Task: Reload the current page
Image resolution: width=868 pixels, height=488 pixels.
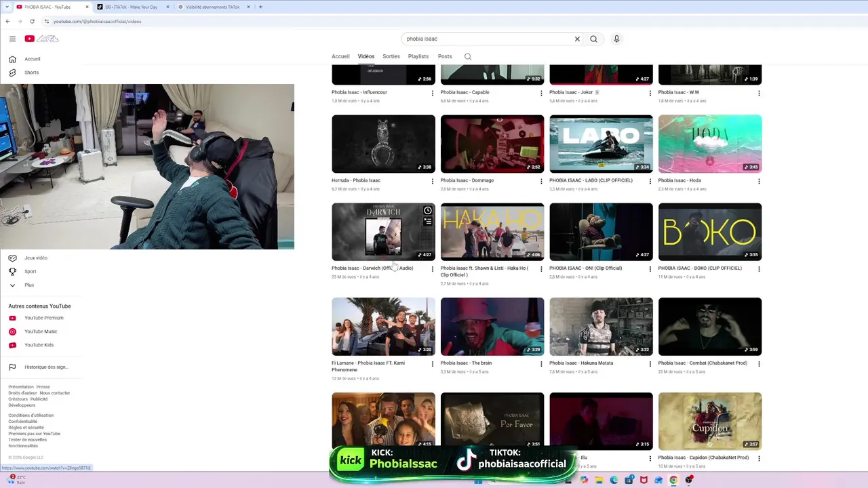Action: coord(32,21)
